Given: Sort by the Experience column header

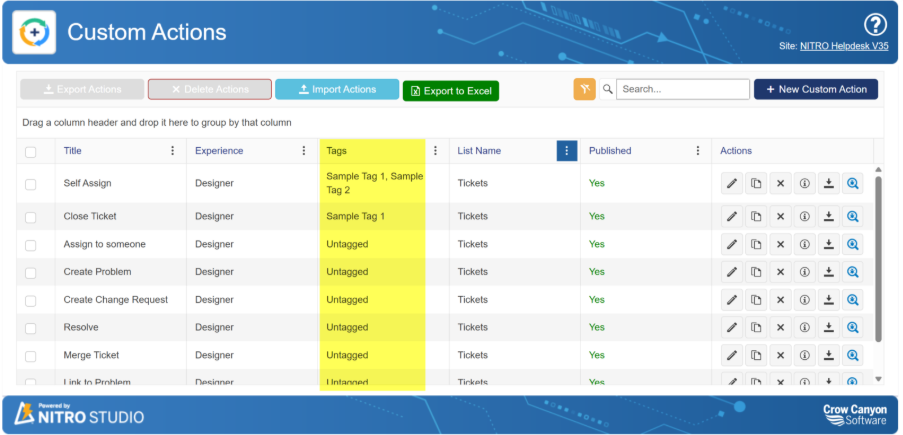Looking at the screenshot, I should 219,151.
